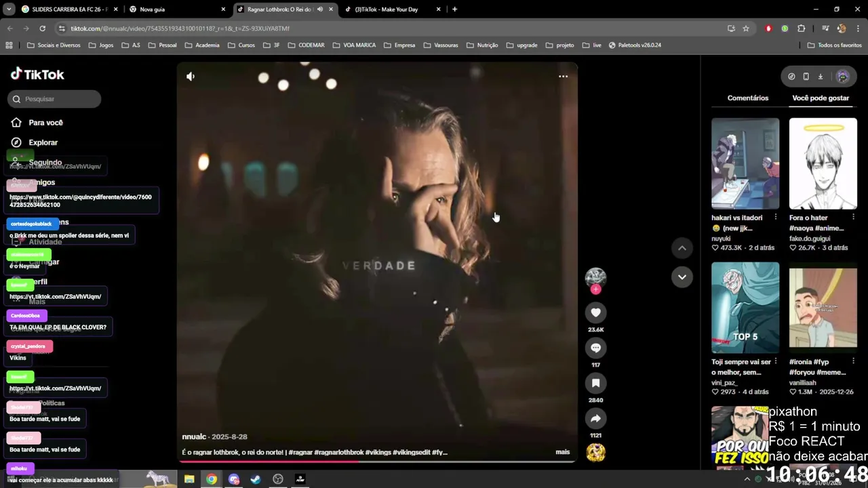Open Steam from the taskbar

point(256,479)
